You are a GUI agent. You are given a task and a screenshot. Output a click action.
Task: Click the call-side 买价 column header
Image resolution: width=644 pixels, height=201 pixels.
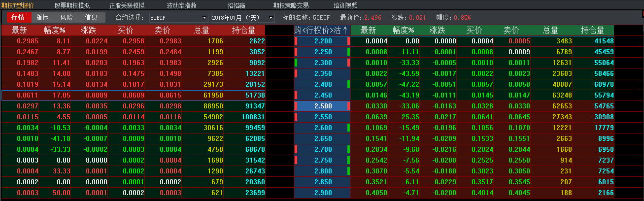[126, 30]
